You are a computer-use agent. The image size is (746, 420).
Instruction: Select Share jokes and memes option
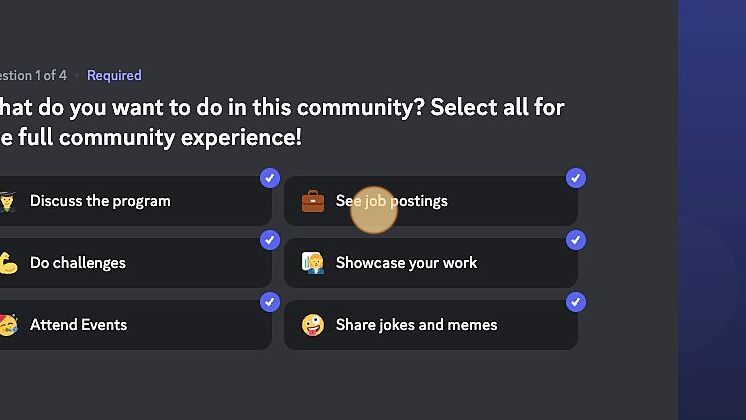coord(431,325)
